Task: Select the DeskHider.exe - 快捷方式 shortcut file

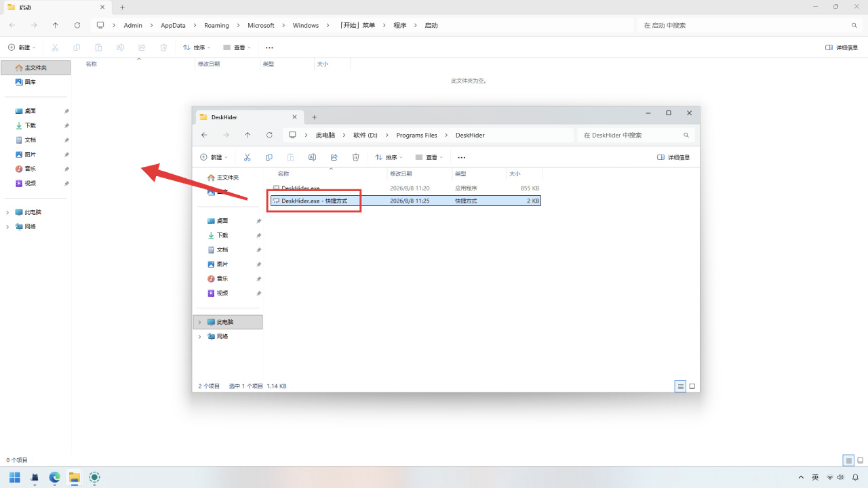Action: pyautogui.click(x=406, y=201)
